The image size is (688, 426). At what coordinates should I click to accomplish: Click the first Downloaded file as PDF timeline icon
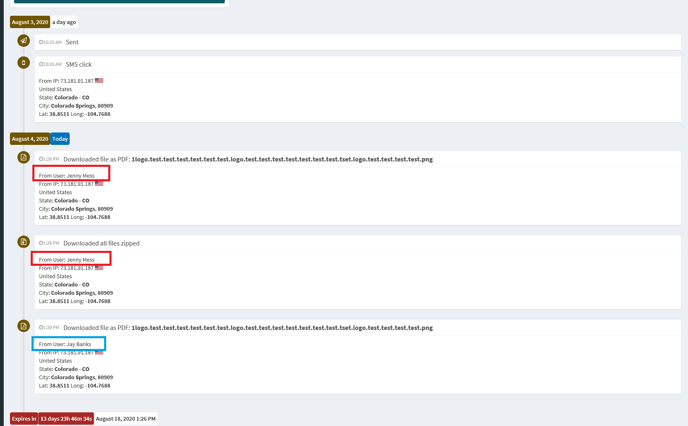tap(23, 158)
